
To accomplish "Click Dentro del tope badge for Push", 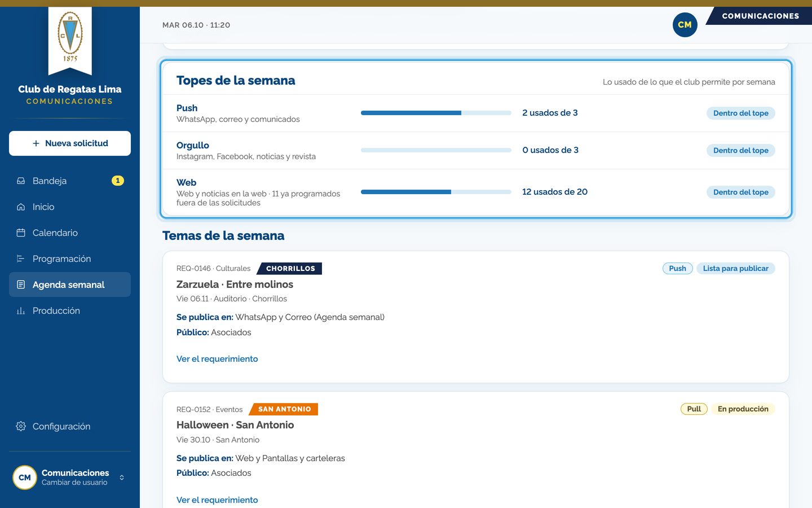I will [x=741, y=113].
